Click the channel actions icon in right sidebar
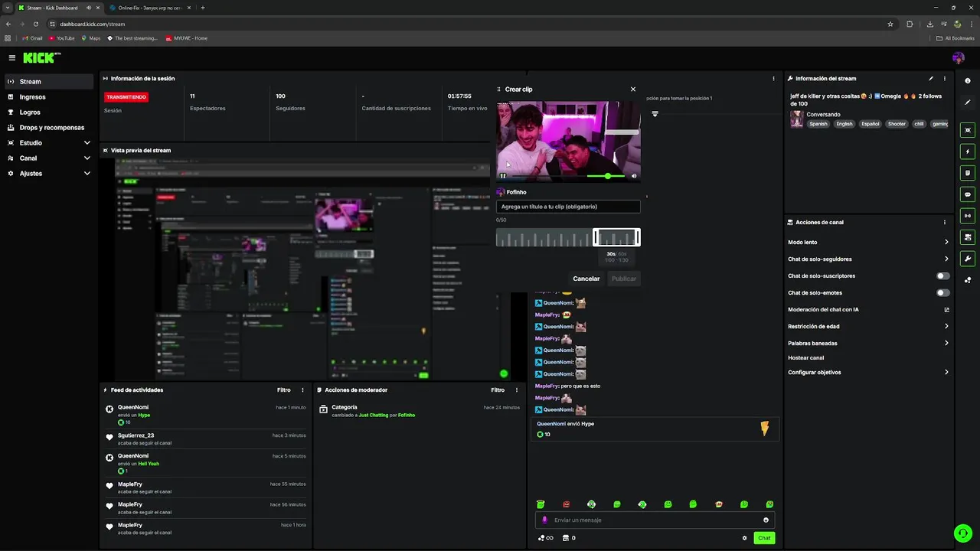 (968, 237)
